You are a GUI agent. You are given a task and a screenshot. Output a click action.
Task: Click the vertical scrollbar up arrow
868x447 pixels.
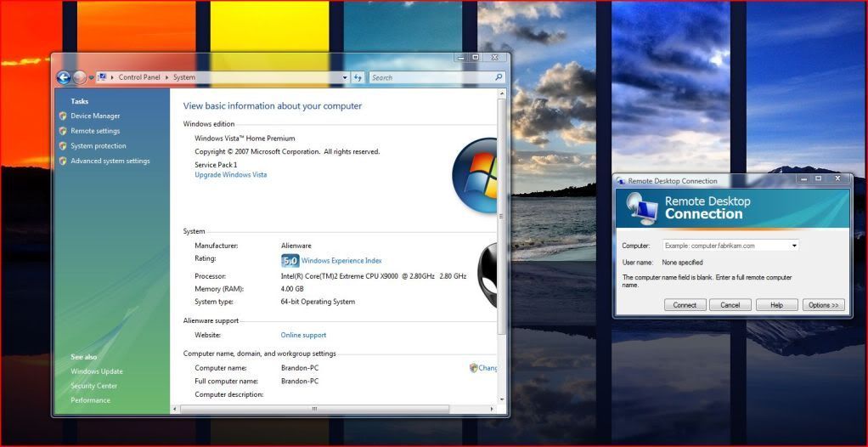point(502,94)
